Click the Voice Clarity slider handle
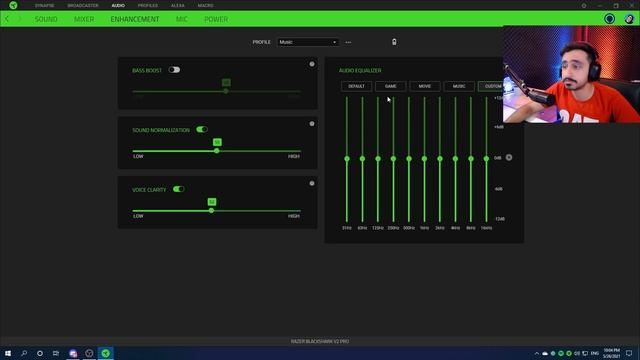This screenshot has height=360, width=640. tap(211, 211)
